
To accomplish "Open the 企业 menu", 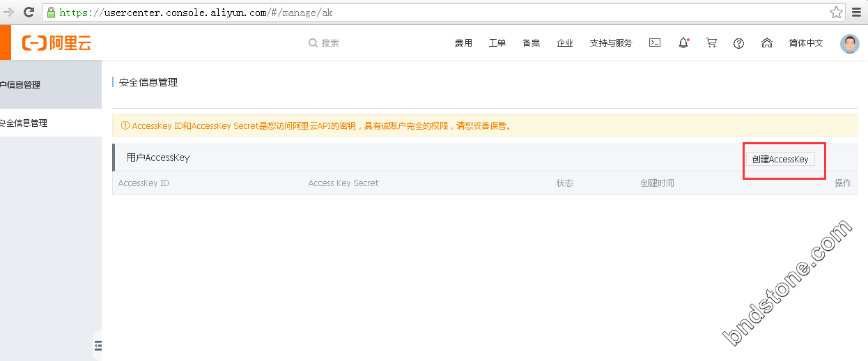I will [565, 43].
